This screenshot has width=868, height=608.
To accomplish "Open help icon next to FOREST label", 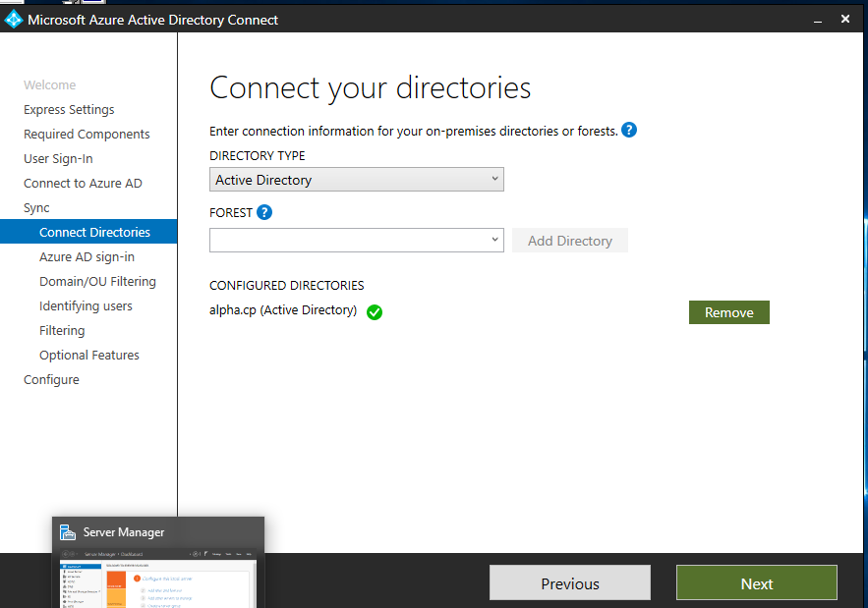I will (264, 212).
